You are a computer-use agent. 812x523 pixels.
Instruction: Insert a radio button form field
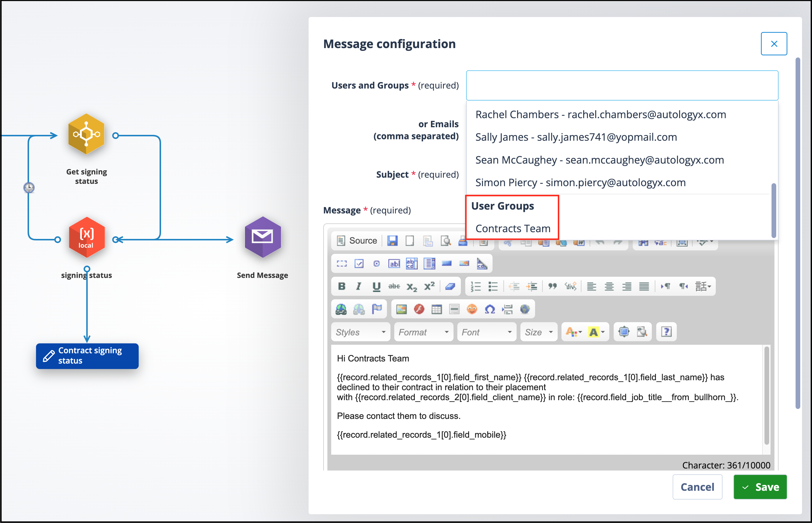pos(376,264)
